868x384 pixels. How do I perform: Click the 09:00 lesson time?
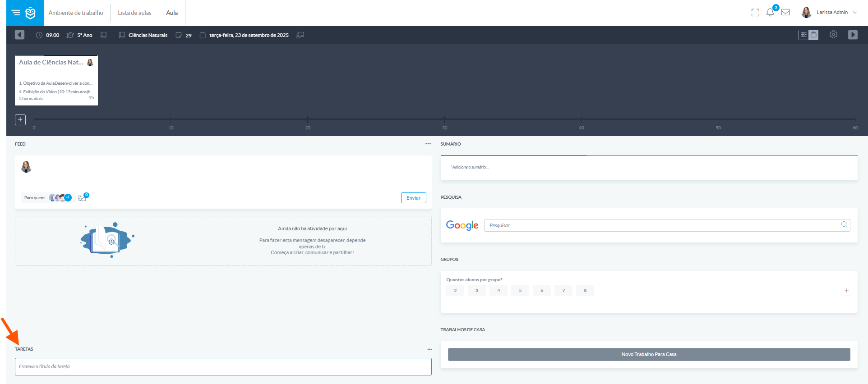pyautogui.click(x=52, y=35)
